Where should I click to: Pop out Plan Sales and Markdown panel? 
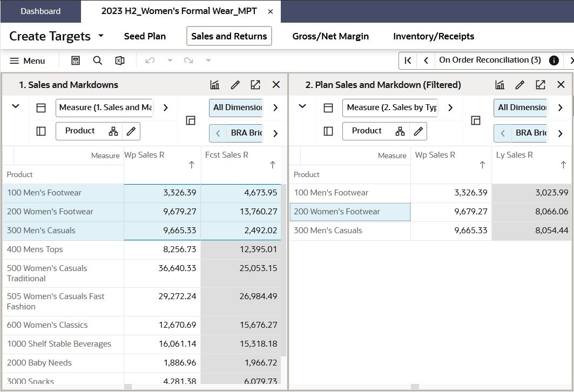tap(541, 85)
